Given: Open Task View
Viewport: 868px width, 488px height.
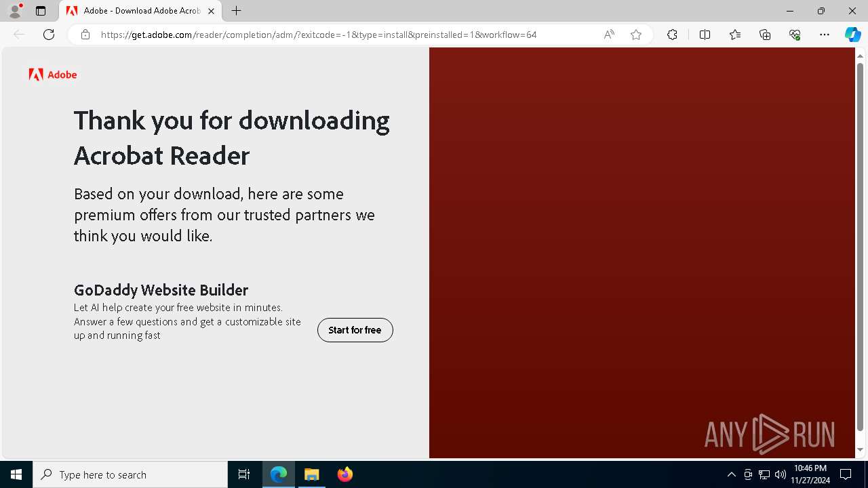Looking at the screenshot, I should tap(244, 474).
